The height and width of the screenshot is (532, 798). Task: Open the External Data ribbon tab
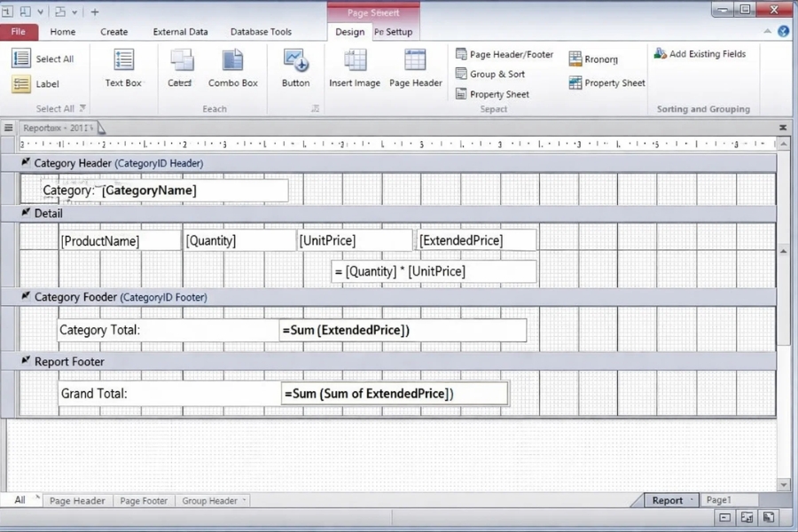pyautogui.click(x=180, y=32)
